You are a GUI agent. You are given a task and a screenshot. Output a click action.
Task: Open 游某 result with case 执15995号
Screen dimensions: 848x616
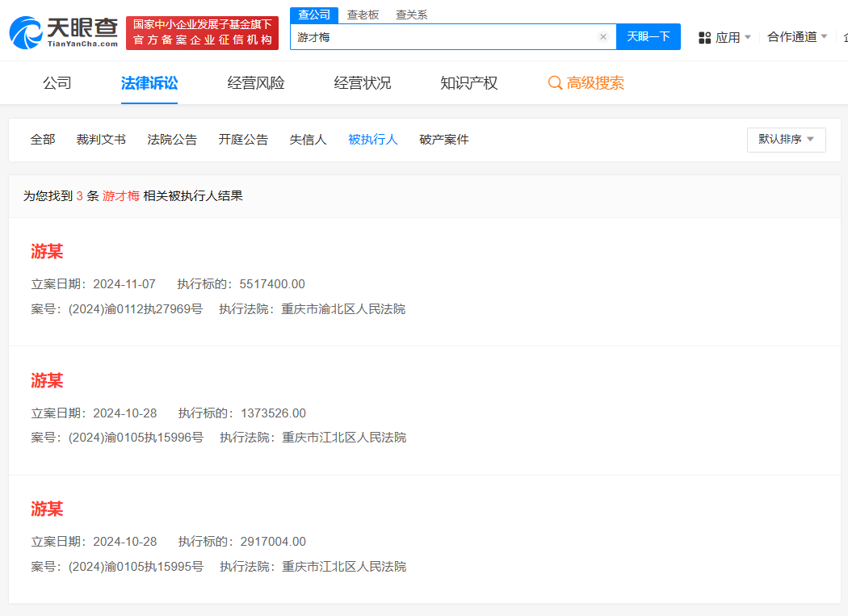point(47,509)
